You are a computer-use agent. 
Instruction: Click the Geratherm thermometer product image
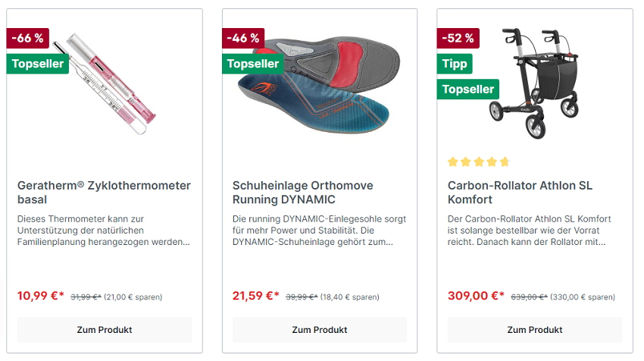[114, 83]
